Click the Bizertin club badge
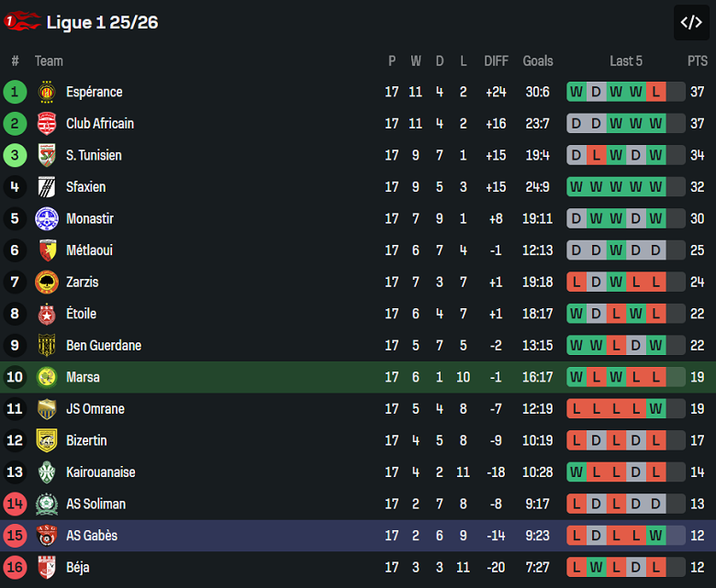This screenshot has height=588, width=716. point(46,440)
